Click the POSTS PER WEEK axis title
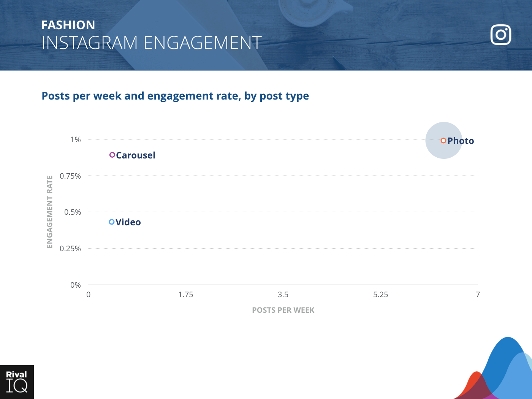The height and width of the screenshot is (399, 532). [x=283, y=310]
